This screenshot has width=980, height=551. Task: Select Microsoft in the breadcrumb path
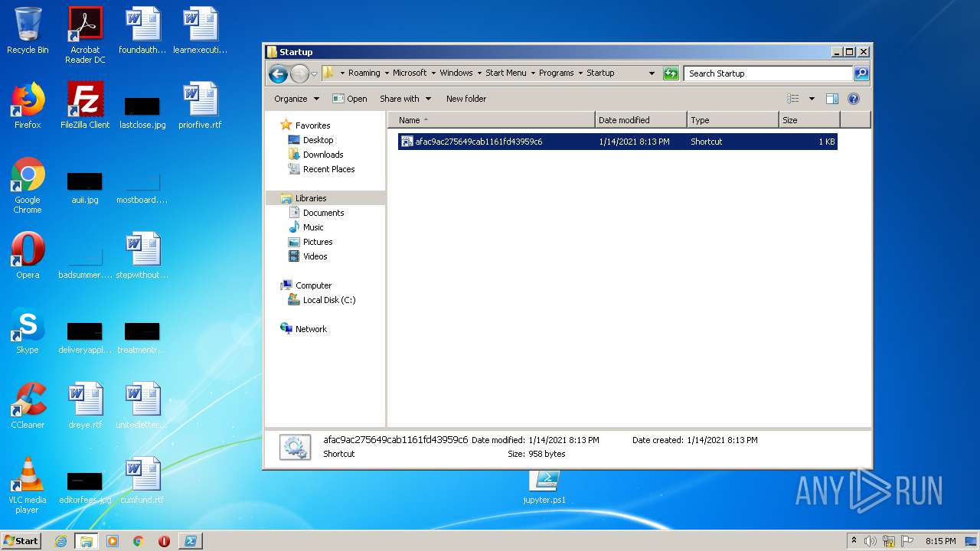(410, 73)
